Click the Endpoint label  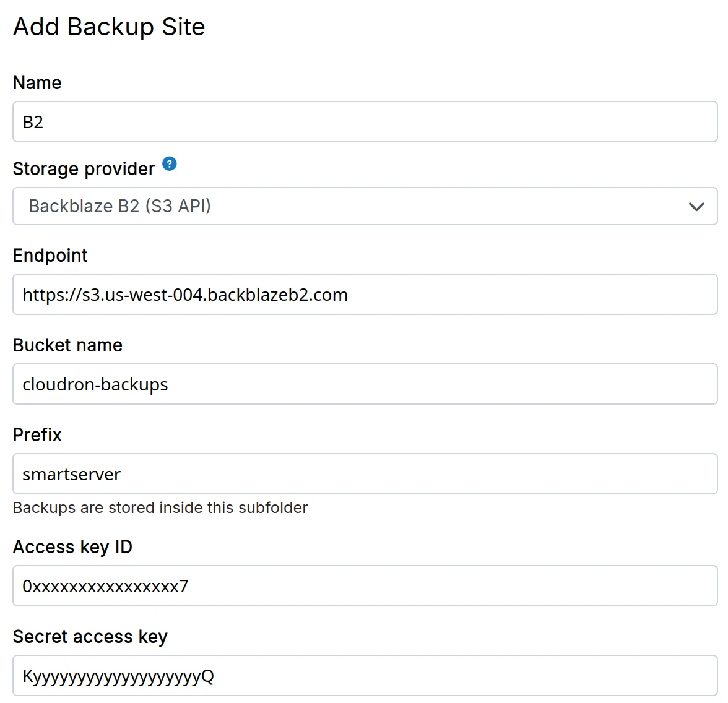[x=50, y=256]
